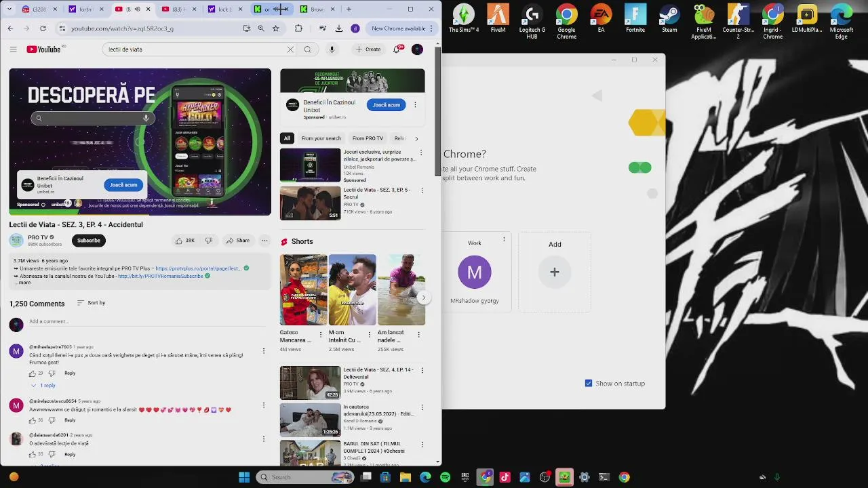Go back to the previous page
This screenshot has width=868, height=488.
tap(10, 28)
